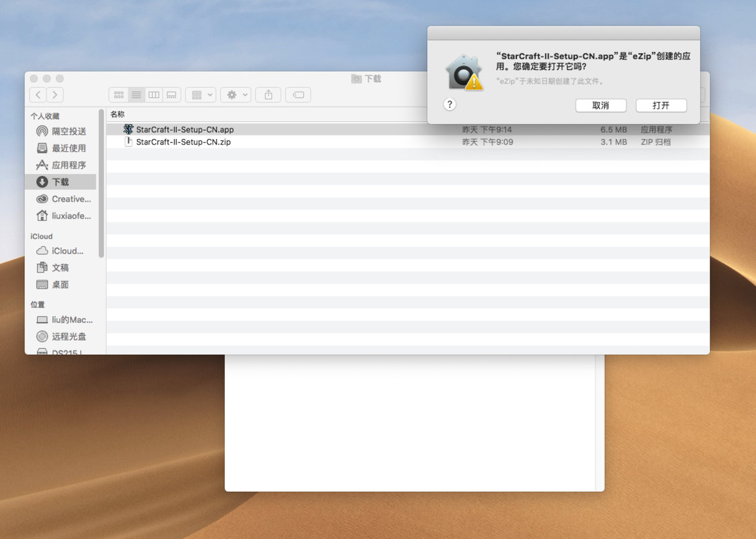Open the item grouping dropdown
Image resolution: width=756 pixels, height=539 pixels.
(200, 95)
